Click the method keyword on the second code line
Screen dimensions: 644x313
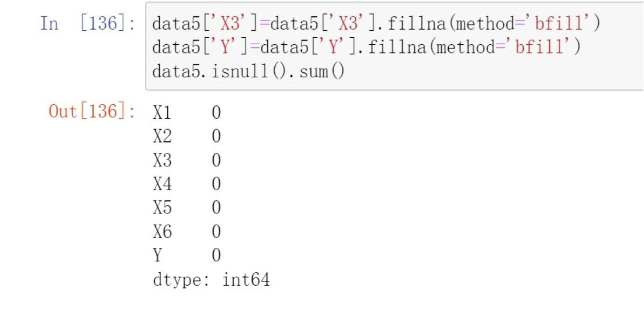coord(466,47)
